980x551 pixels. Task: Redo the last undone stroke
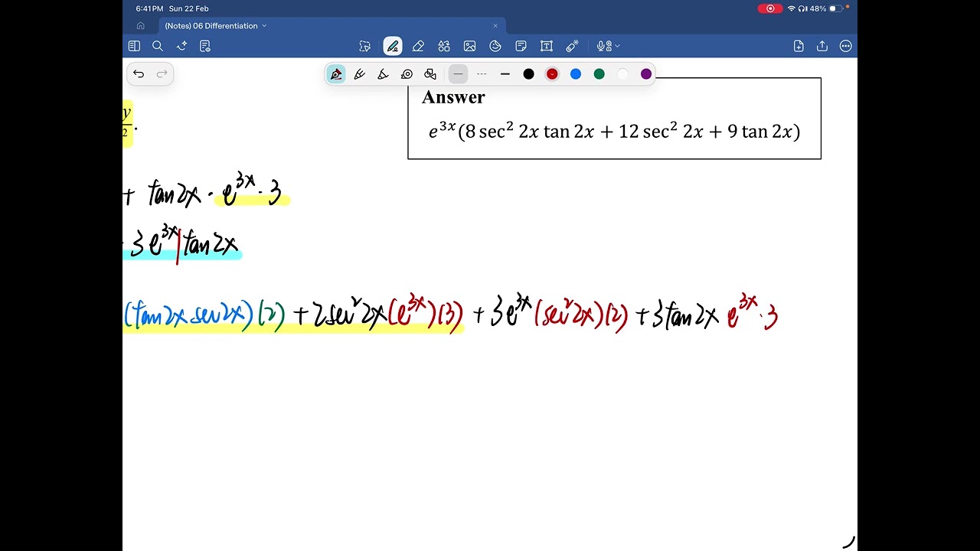point(162,74)
